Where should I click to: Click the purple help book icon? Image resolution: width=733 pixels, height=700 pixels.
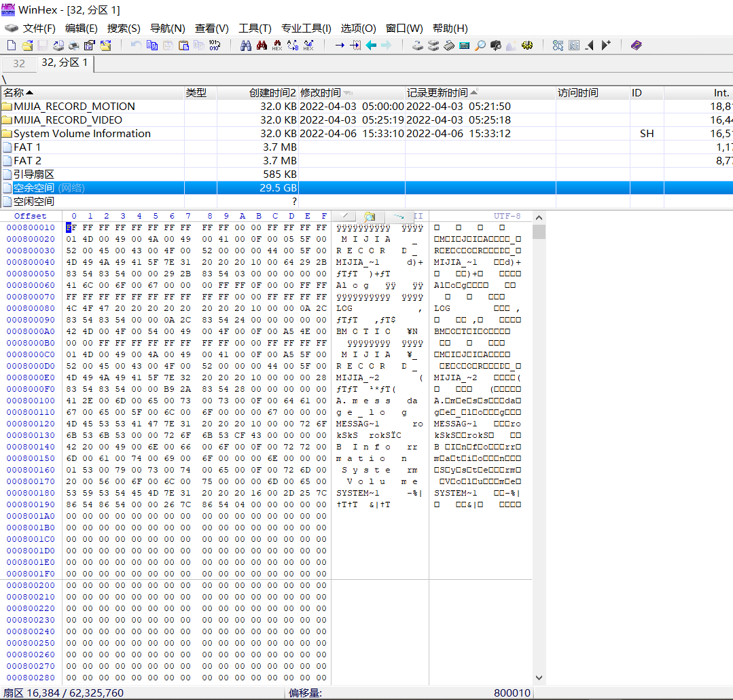pyautogui.click(x=637, y=45)
